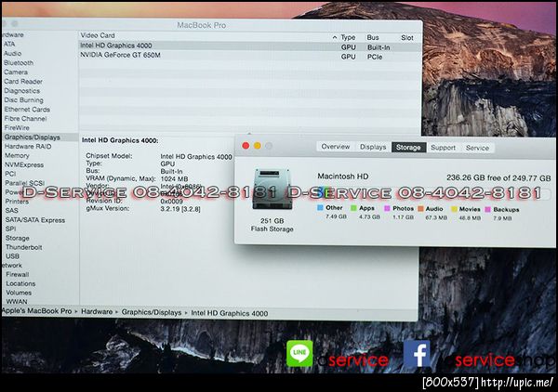Click the 236.26 GB free of 249.77 GB text

coord(498,177)
